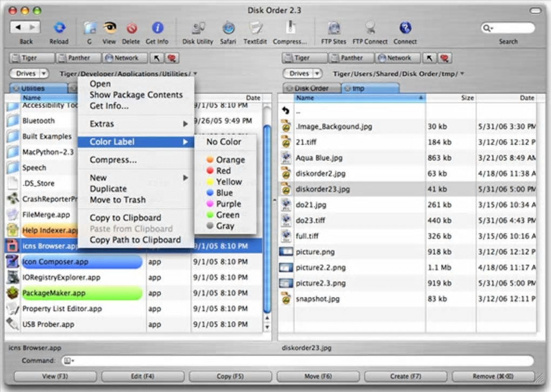551x392 pixels.
Task: Choose Compress... in context menu
Action: click(136, 160)
